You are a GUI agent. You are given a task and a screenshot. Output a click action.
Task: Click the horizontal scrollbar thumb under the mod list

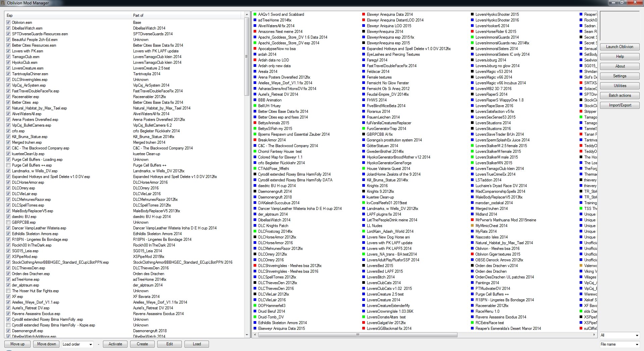point(358,335)
